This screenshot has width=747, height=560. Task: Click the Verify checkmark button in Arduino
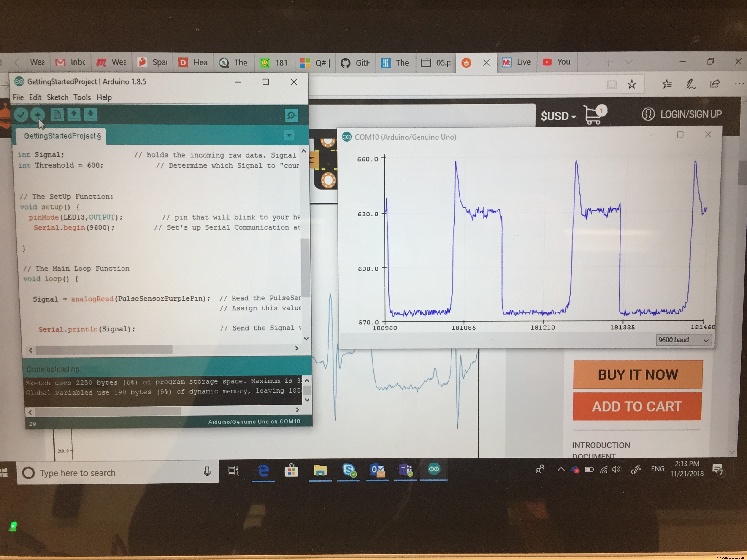pyautogui.click(x=21, y=115)
